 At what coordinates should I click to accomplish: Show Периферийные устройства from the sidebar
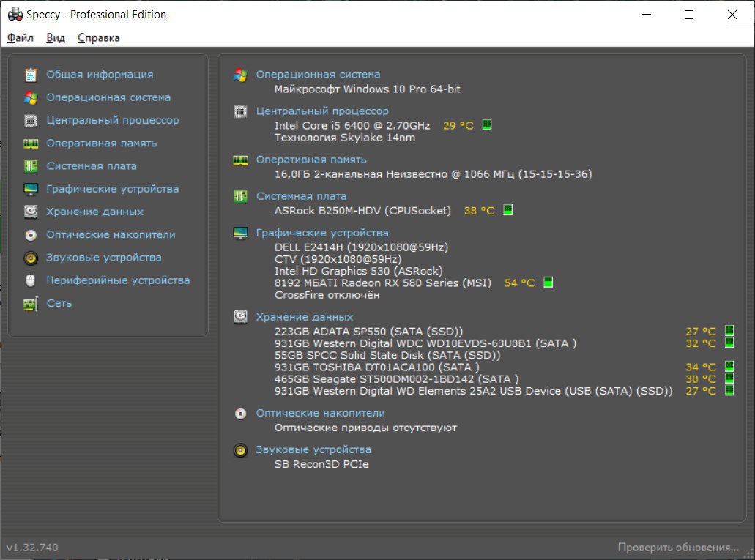click(118, 280)
